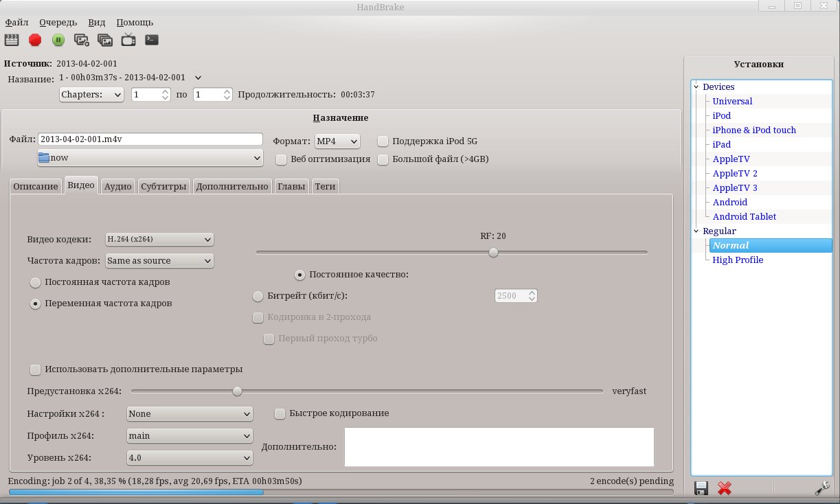The height and width of the screenshot is (504, 840).
Task: Open the Настройки x264 None dropdown
Action: (x=190, y=414)
